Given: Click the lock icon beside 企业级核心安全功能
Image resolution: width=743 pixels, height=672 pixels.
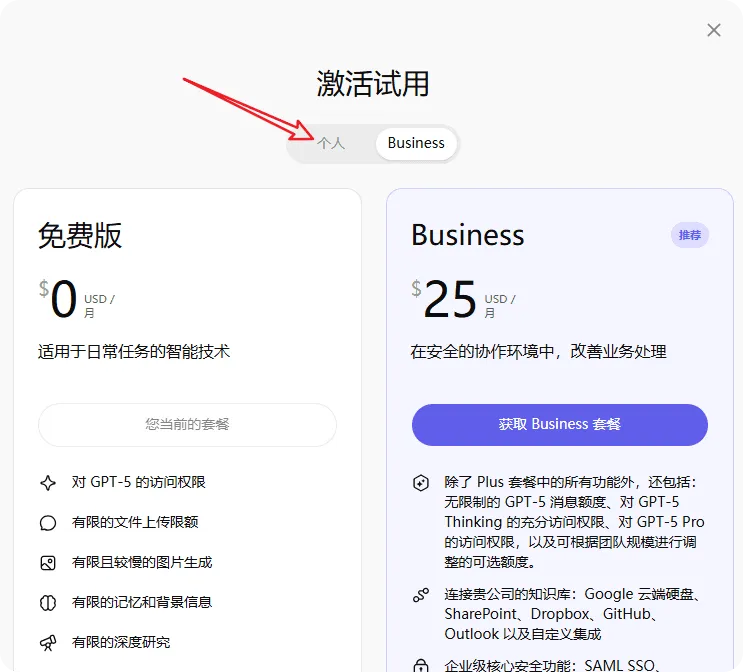Looking at the screenshot, I should coord(421,665).
